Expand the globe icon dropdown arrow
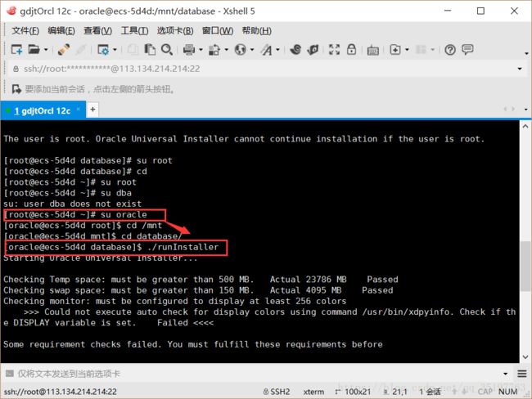The height and width of the screenshot is (399, 532). [252, 50]
